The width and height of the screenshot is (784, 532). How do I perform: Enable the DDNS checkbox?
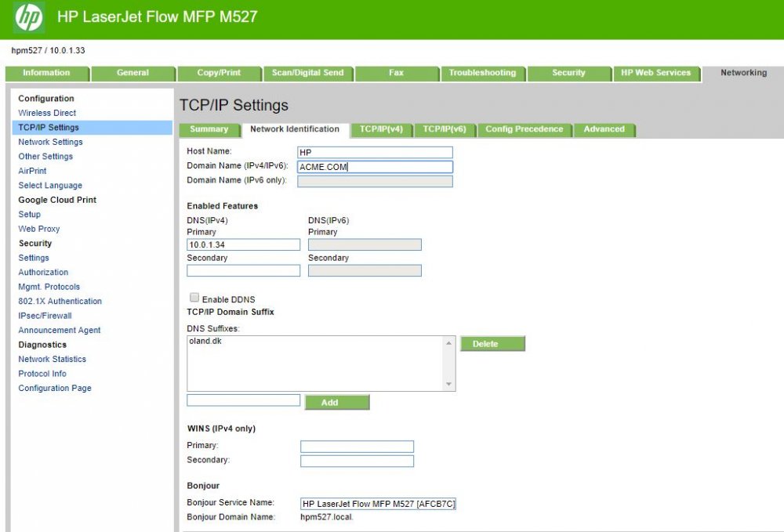point(194,299)
